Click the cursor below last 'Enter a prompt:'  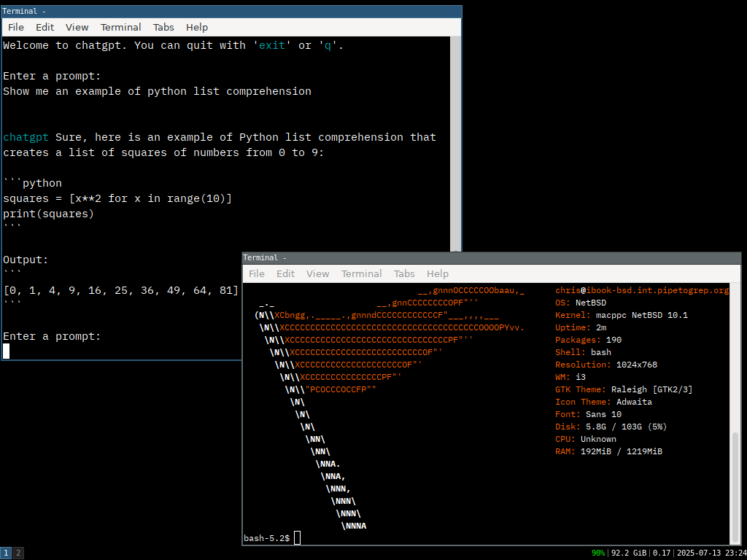[x=6, y=351]
